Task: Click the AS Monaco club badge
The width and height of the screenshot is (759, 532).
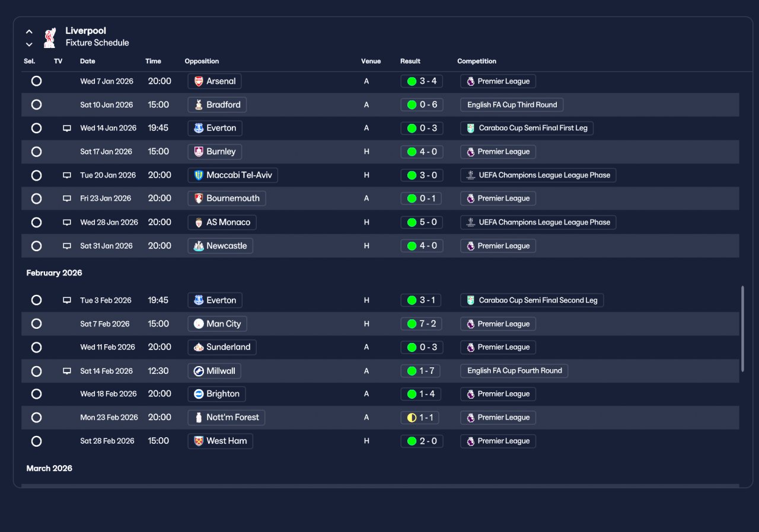Action: tap(199, 222)
